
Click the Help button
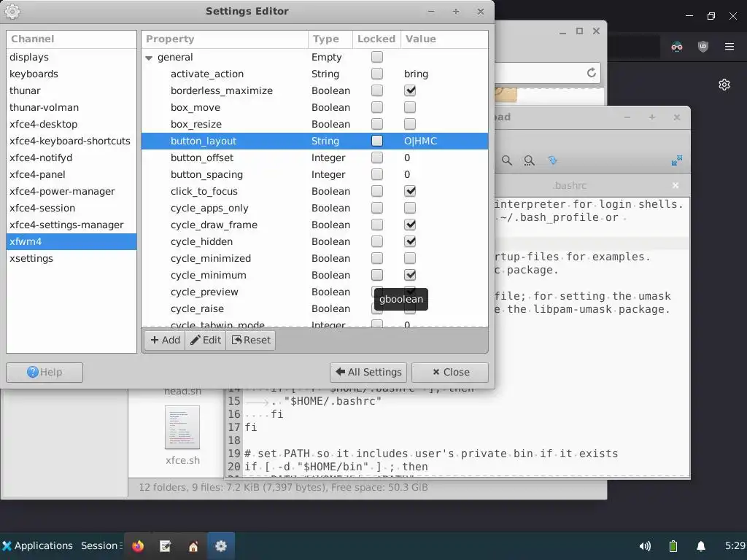coord(44,372)
